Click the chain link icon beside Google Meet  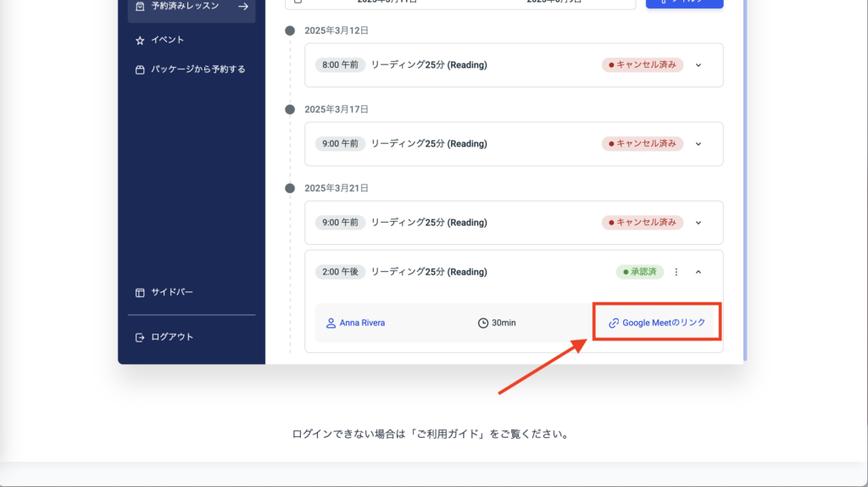[614, 323]
